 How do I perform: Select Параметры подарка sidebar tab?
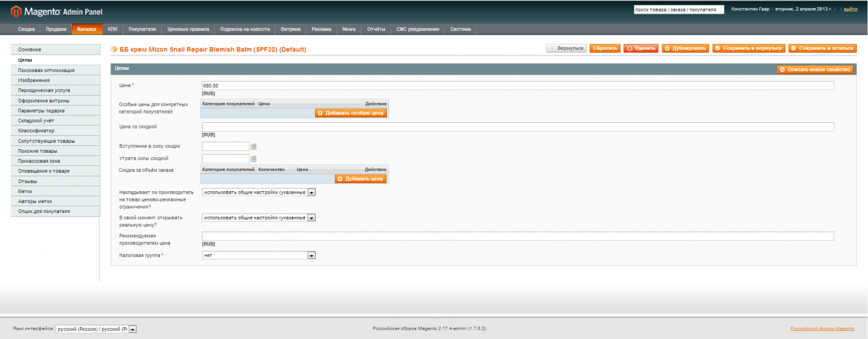55,111
